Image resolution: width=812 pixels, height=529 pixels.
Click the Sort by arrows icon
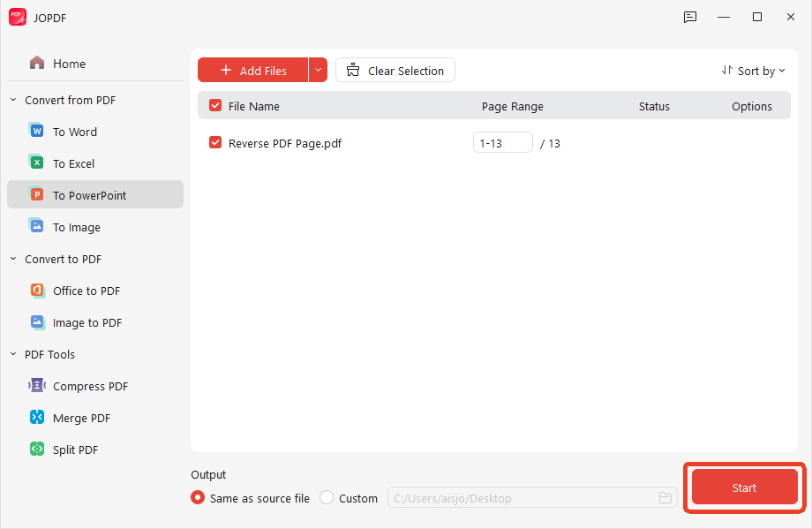tap(727, 70)
